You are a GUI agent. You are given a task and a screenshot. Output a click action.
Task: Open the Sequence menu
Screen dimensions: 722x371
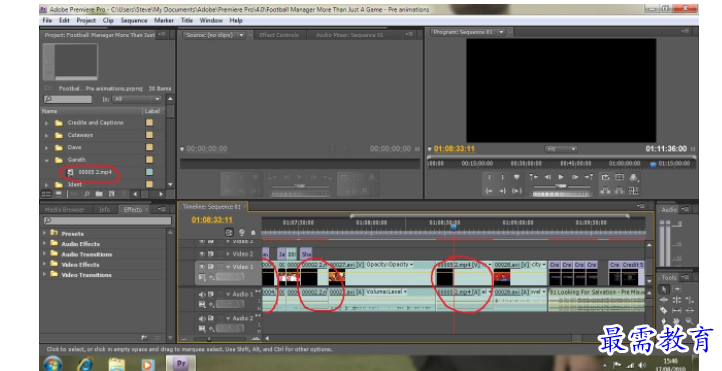point(134,20)
